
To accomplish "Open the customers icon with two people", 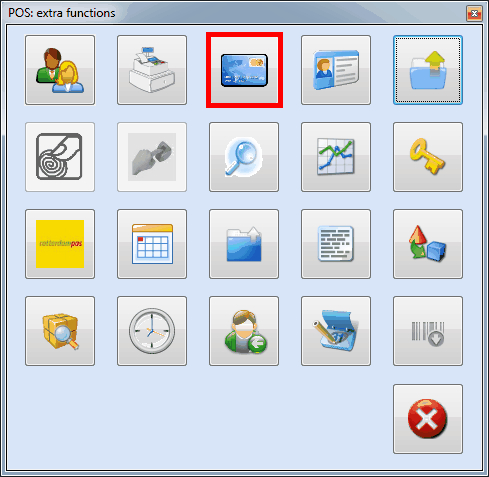I will [x=60, y=70].
